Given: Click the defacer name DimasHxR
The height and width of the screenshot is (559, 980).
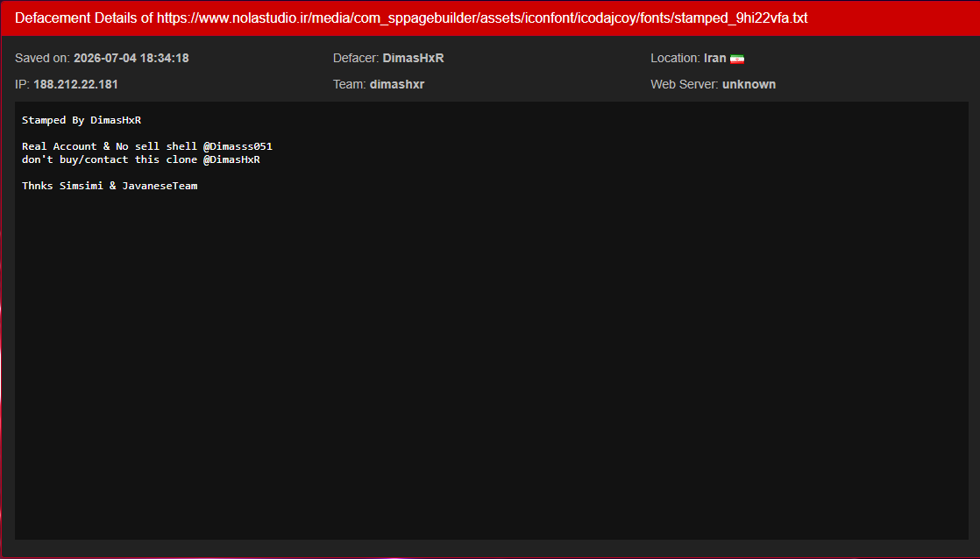Looking at the screenshot, I should coord(413,58).
